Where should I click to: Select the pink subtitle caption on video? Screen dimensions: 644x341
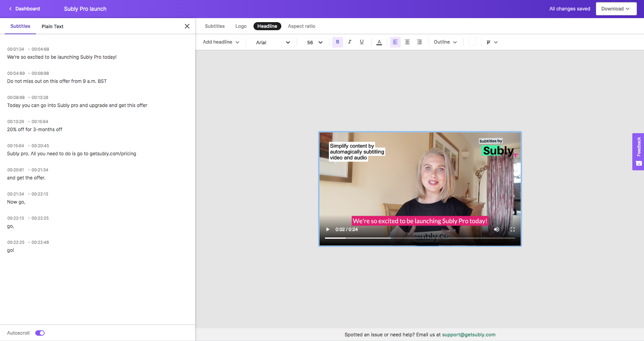420,221
